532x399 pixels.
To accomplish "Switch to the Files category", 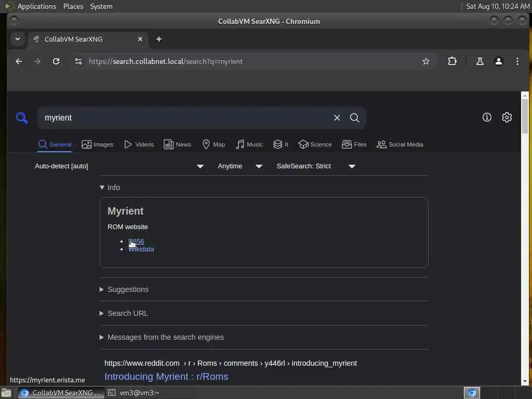I will (x=354, y=144).
